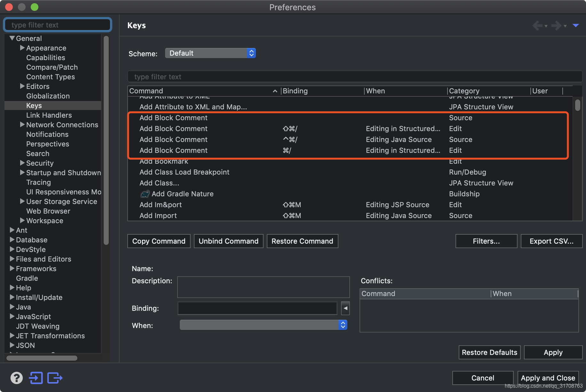Open the back history dropdown arrow
Viewport: 586px width, 392px height.
click(546, 26)
